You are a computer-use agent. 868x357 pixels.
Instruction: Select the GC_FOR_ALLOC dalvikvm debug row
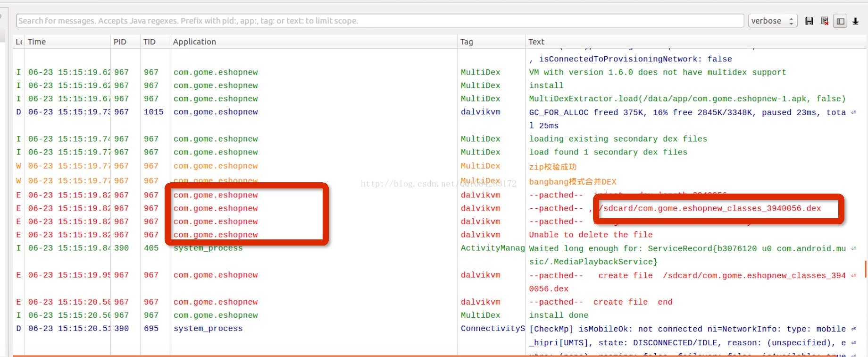click(x=439, y=119)
